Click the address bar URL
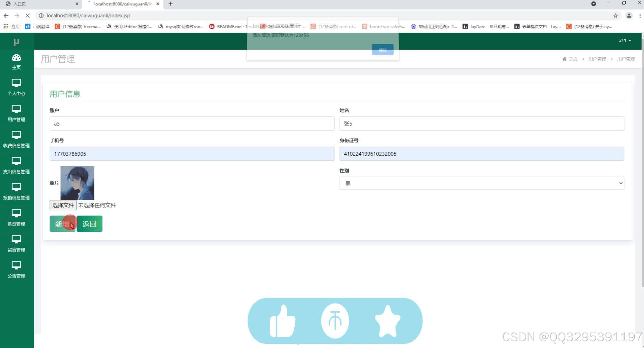644x348 pixels. coord(88,15)
